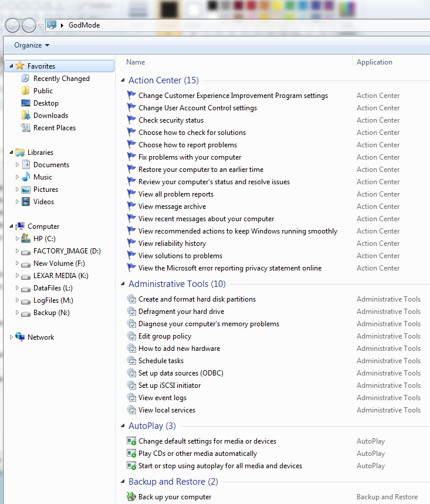Open Fix problems with your computer icon
The height and width of the screenshot is (504, 430).
coord(131,157)
